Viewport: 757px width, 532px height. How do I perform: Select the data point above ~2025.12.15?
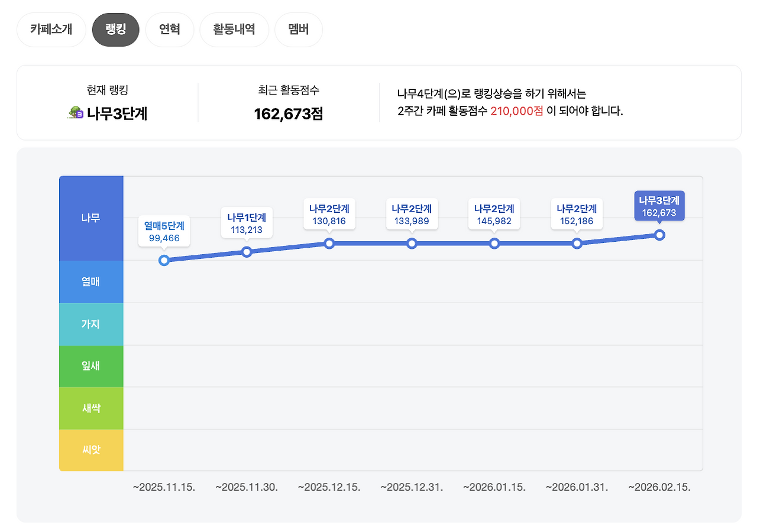[x=329, y=244]
